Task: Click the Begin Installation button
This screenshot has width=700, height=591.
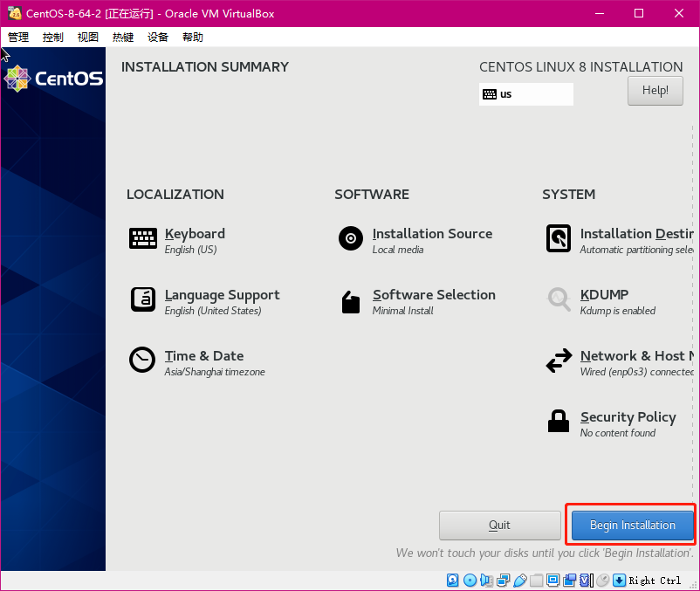Action: click(x=633, y=526)
